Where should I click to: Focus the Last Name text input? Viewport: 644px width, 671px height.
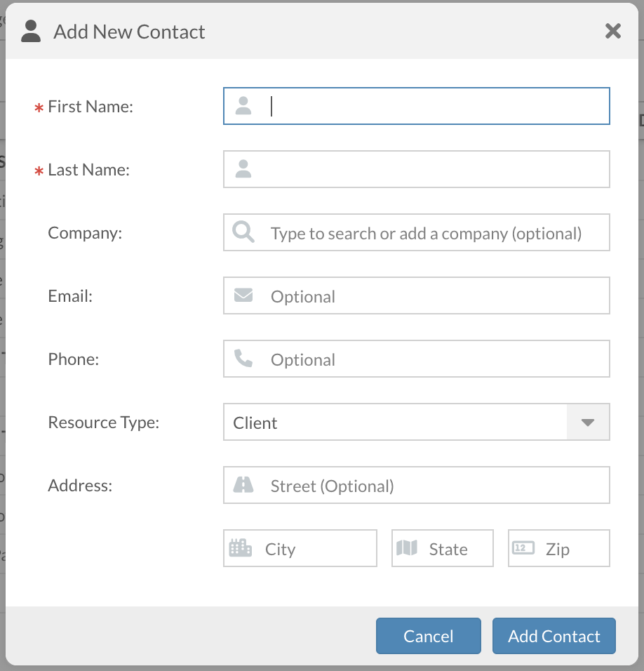coord(435,169)
